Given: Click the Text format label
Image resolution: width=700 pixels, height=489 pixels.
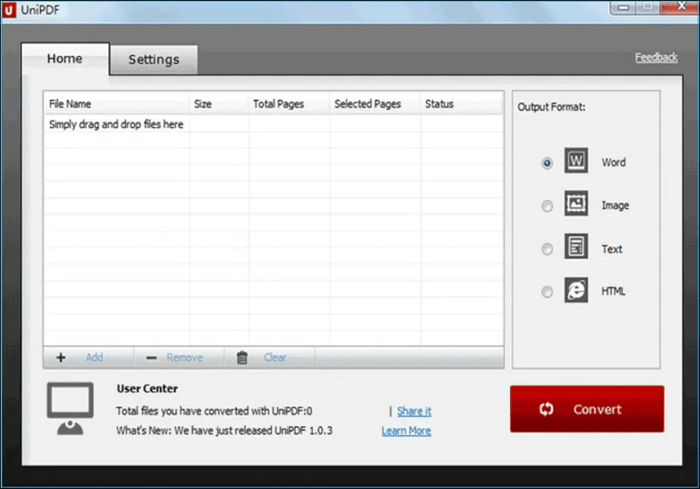Looking at the screenshot, I should pyautogui.click(x=612, y=249).
